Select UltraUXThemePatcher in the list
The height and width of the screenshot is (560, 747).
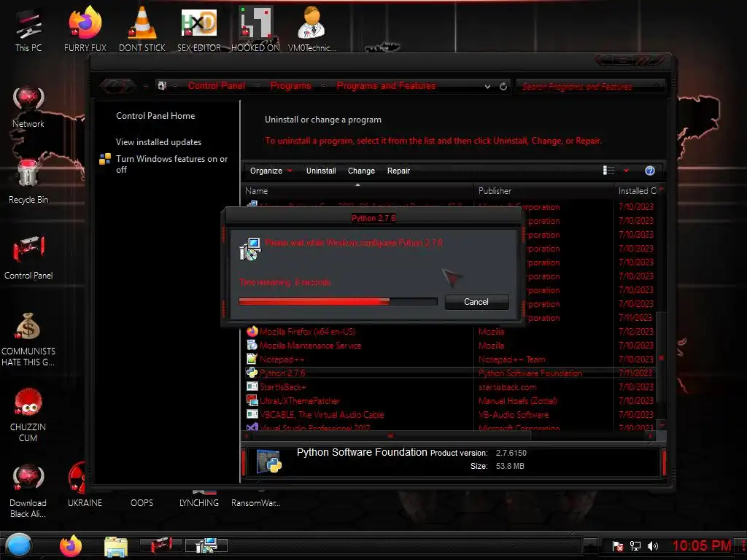pyautogui.click(x=451, y=401)
